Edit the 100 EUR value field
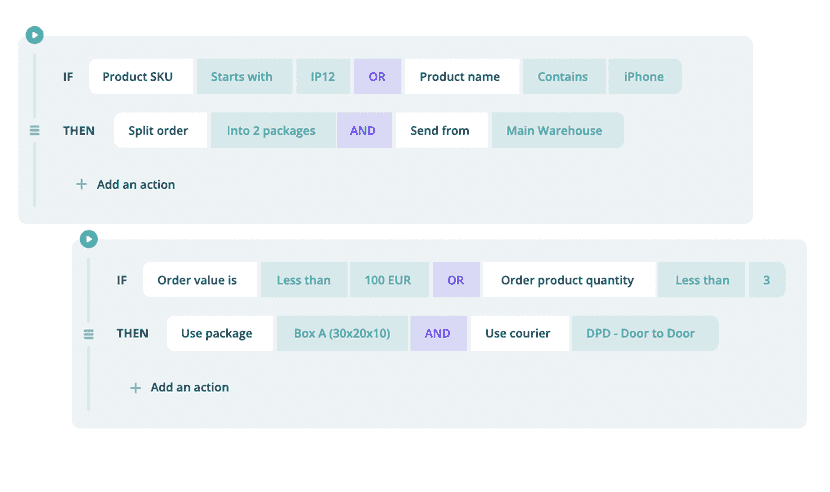 (x=388, y=280)
